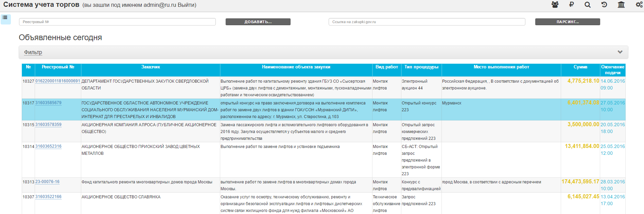Open search via magnifier icon
The width and height of the screenshot is (644, 214).
[588, 5]
